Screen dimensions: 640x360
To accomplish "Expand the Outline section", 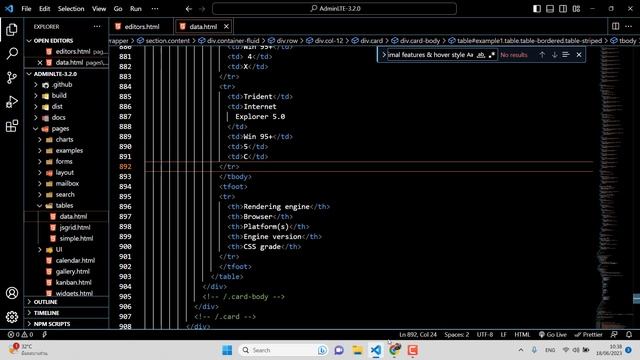I will pos(67,302).
